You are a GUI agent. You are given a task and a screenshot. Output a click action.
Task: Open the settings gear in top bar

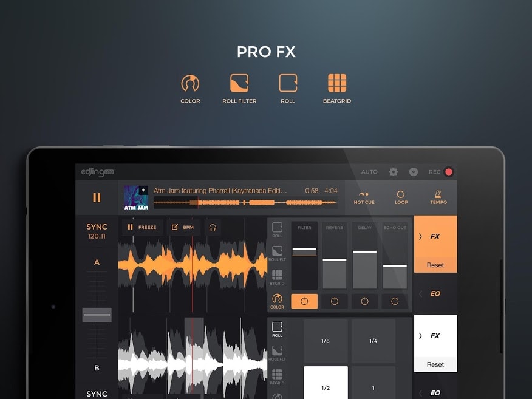(x=394, y=172)
